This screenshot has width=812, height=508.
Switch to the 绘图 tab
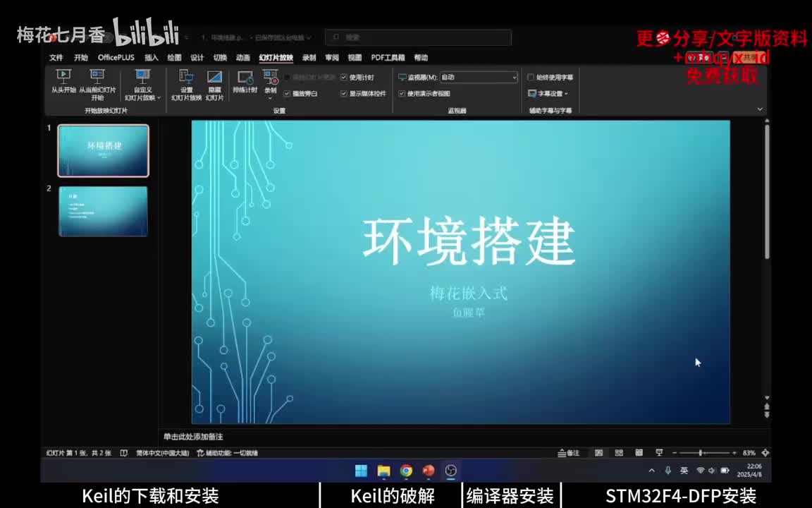(x=175, y=58)
